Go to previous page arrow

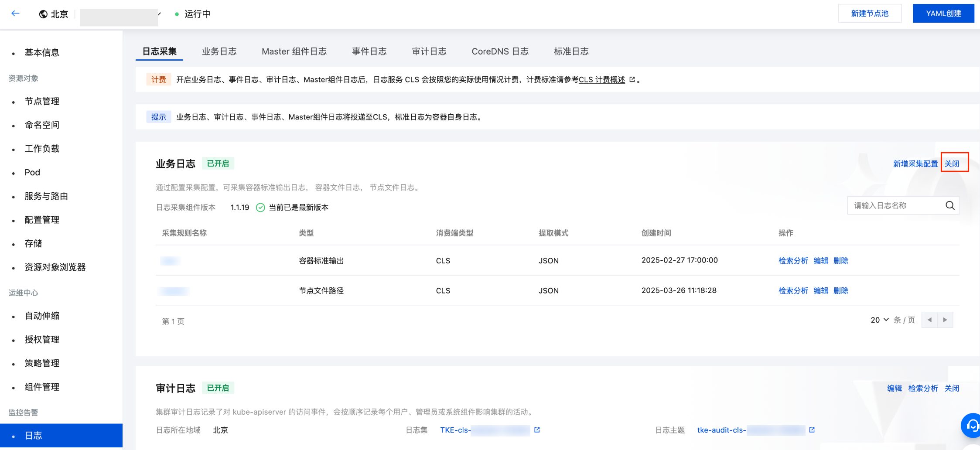click(929, 320)
